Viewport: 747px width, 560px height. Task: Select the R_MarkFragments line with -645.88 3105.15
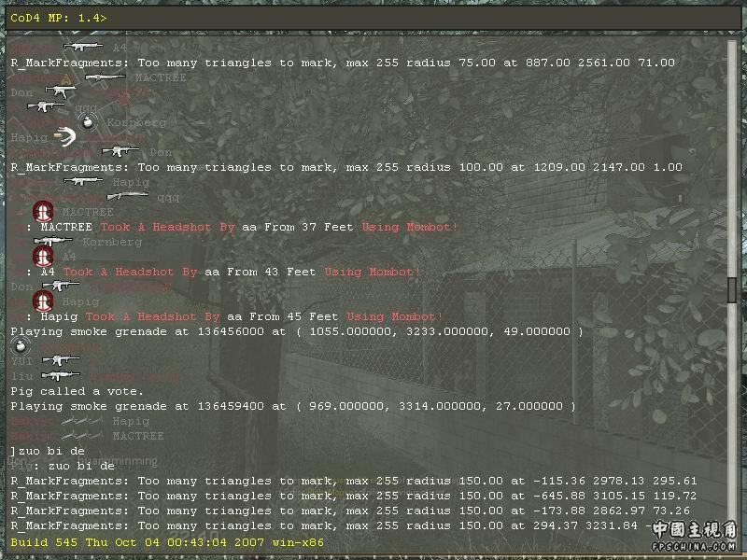click(x=354, y=496)
